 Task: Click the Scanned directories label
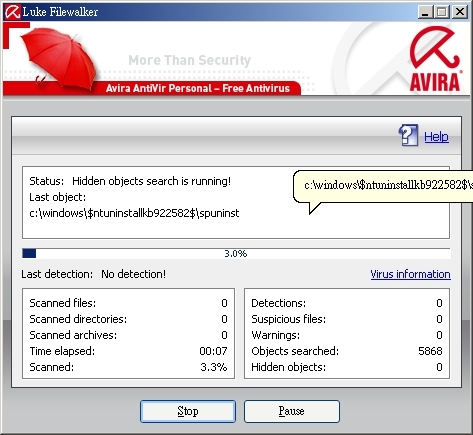pyautogui.click(x=78, y=319)
